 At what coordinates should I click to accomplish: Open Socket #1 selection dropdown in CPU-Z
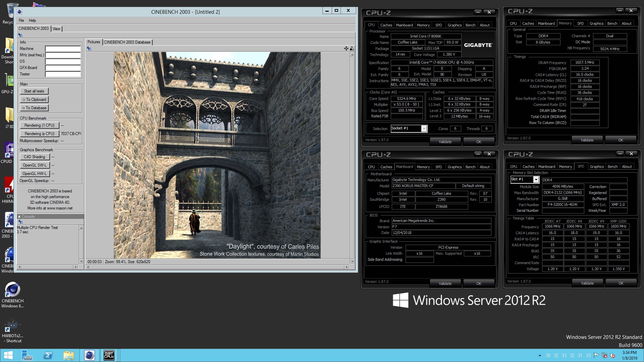click(x=424, y=128)
